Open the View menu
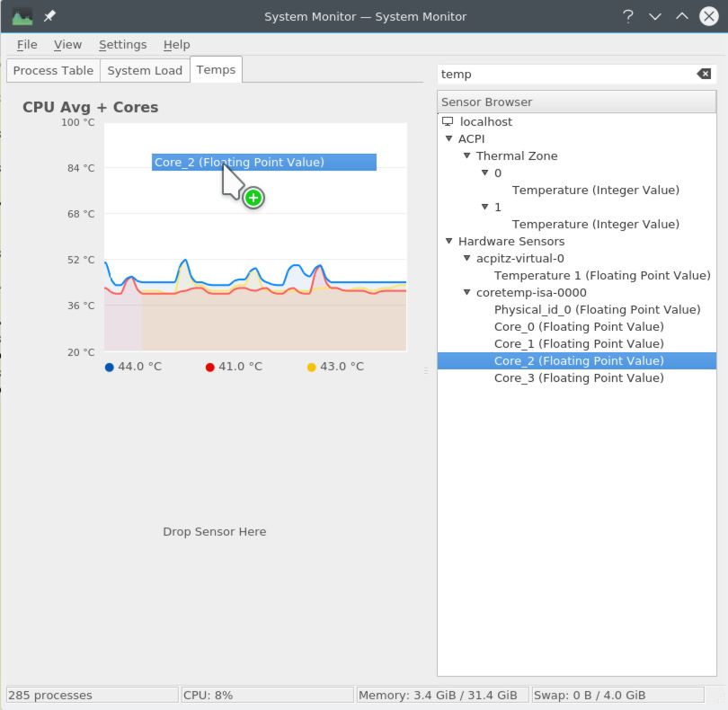 coord(67,45)
